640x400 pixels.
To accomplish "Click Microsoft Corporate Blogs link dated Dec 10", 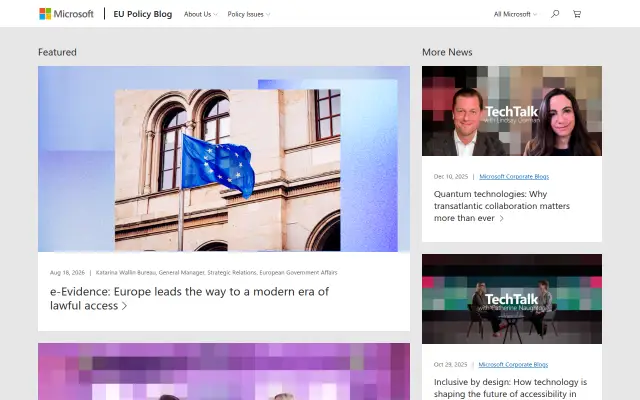I will click(x=514, y=177).
